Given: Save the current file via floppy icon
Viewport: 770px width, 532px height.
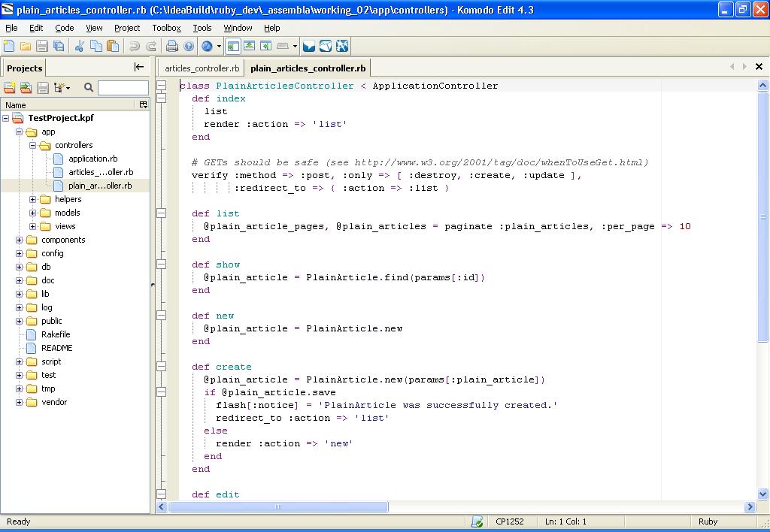Looking at the screenshot, I should click(42, 46).
